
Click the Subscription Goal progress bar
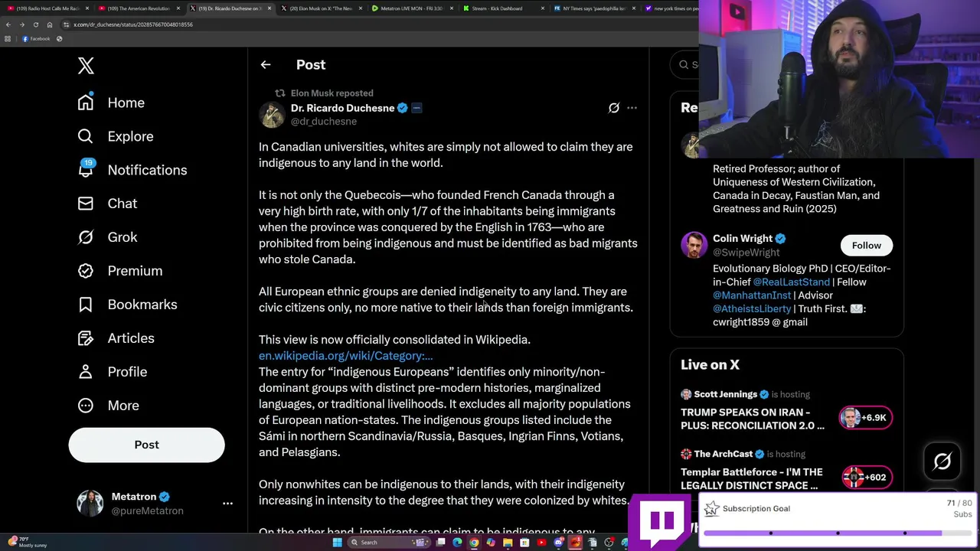click(x=838, y=533)
